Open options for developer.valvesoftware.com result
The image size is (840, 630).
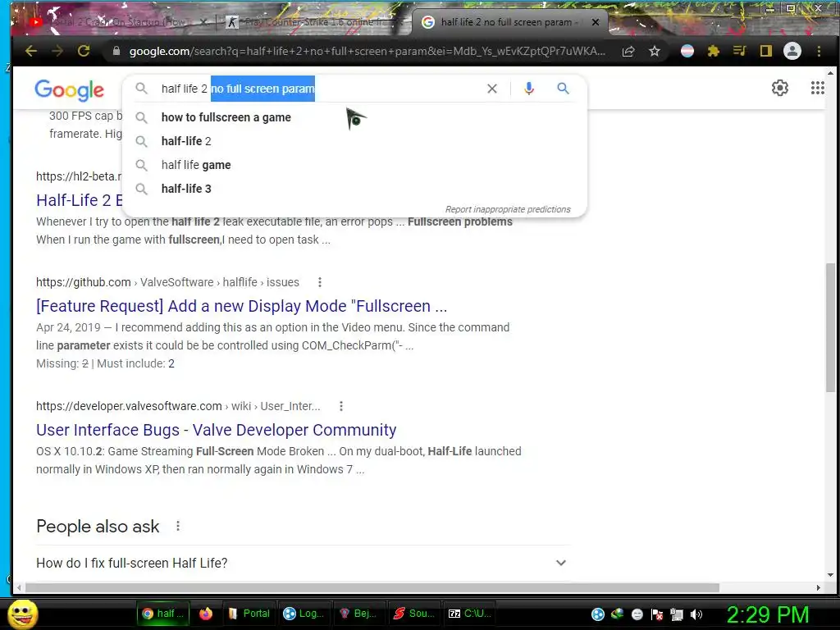pyautogui.click(x=341, y=406)
